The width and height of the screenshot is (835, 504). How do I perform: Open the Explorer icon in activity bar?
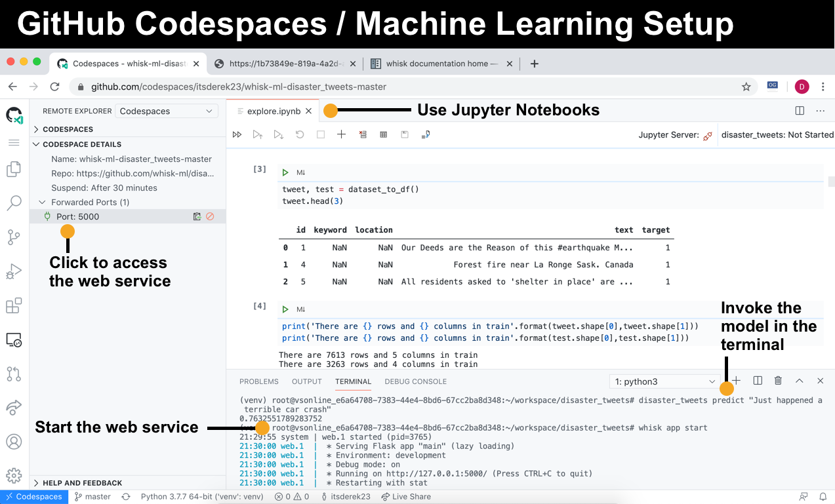tap(14, 170)
